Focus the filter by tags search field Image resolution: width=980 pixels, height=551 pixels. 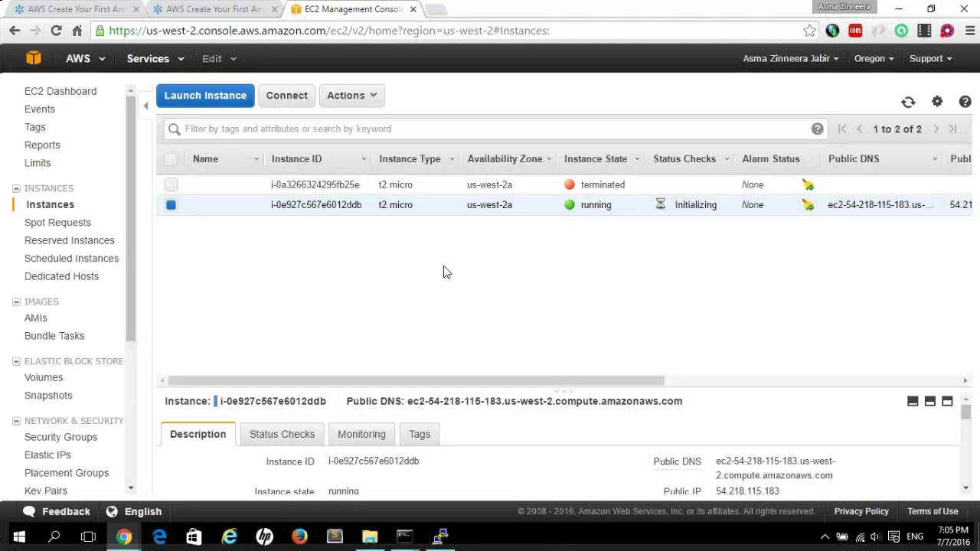pyautogui.click(x=494, y=129)
